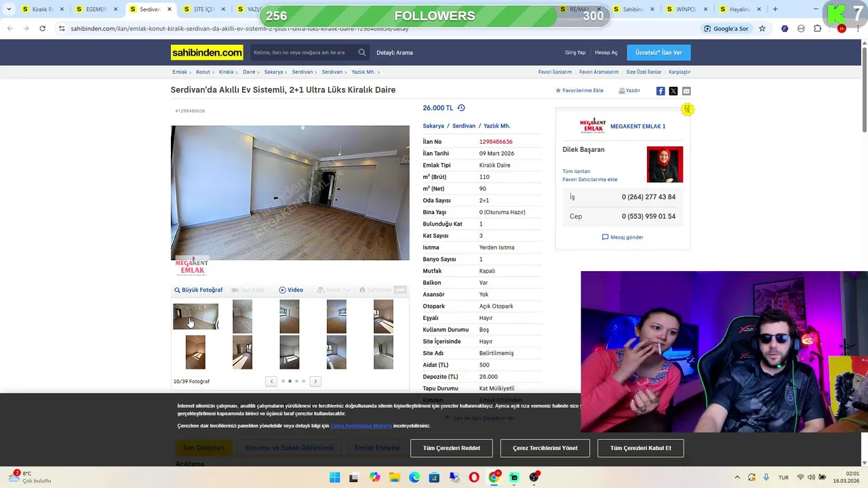868x488 pixels.
Task: Reload the page with refresh icon
Action: tap(42, 28)
